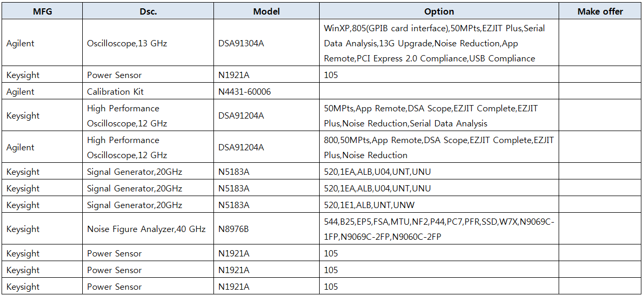644x297 pixels.
Task: Click the option cell 520,1E1,ALB,UNT,UNW
Action: point(369,205)
